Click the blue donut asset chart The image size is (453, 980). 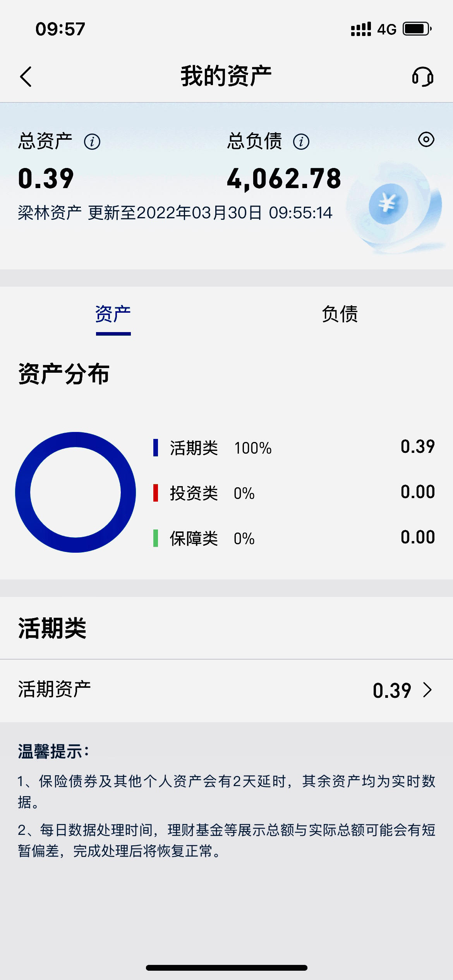point(75,492)
